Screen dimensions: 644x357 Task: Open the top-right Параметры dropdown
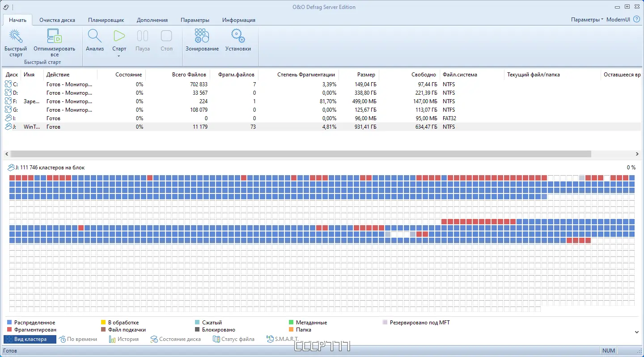coord(587,20)
